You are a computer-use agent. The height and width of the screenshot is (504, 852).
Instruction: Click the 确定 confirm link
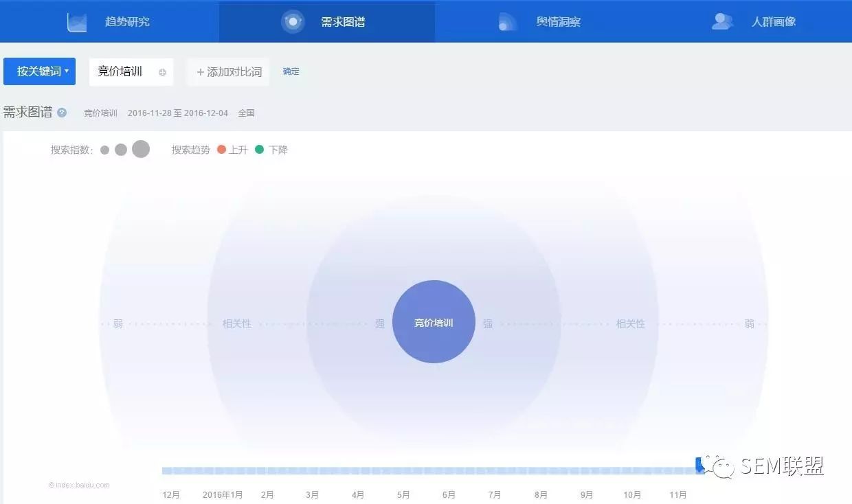click(291, 71)
